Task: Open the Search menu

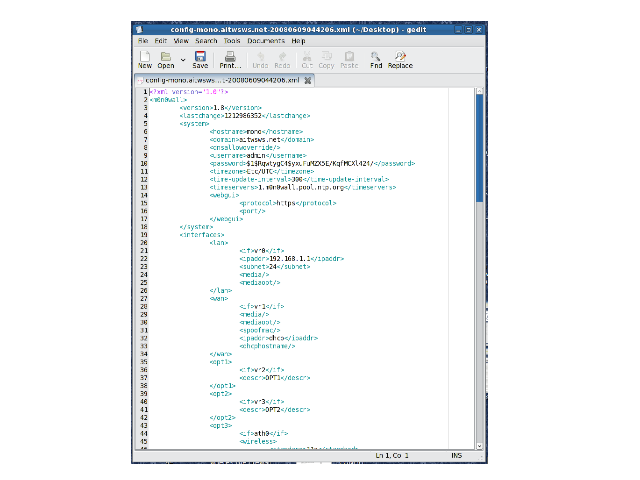Action: pos(206,41)
